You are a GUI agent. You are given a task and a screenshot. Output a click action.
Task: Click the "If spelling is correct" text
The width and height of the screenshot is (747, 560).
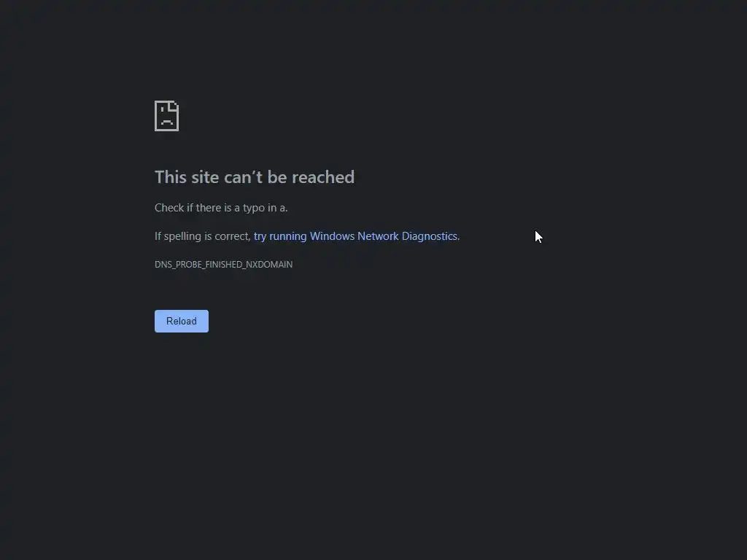pos(203,236)
